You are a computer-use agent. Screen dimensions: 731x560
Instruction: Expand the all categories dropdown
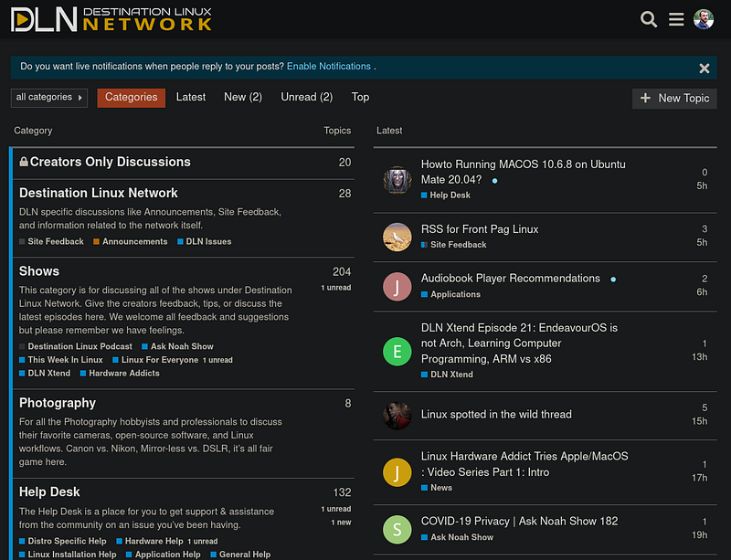pyautogui.click(x=49, y=98)
